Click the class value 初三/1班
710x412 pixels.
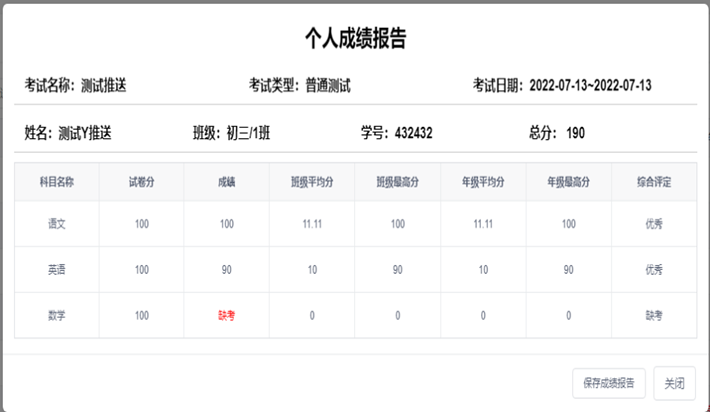[x=250, y=133]
